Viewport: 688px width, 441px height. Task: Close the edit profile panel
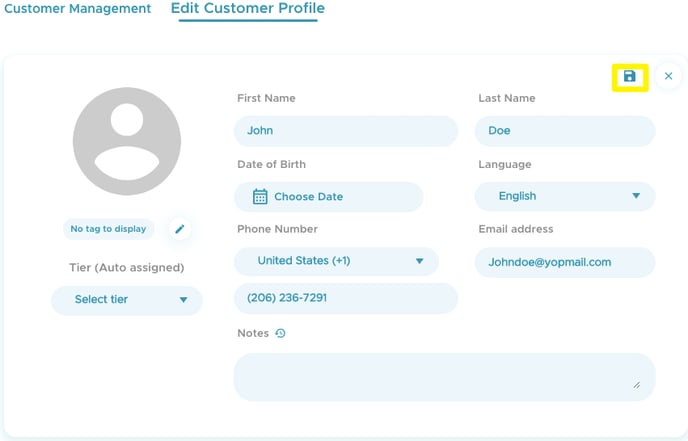click(x=668, y=76)
